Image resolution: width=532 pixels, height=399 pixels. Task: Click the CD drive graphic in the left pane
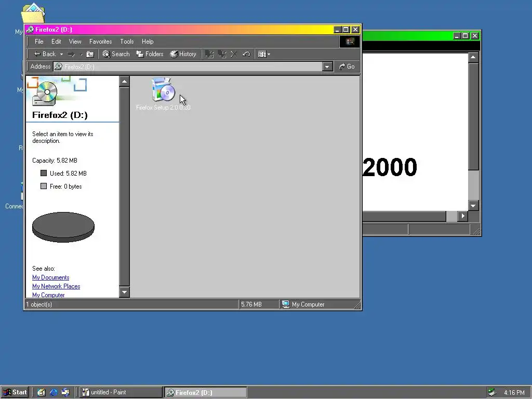coord(45,94)
